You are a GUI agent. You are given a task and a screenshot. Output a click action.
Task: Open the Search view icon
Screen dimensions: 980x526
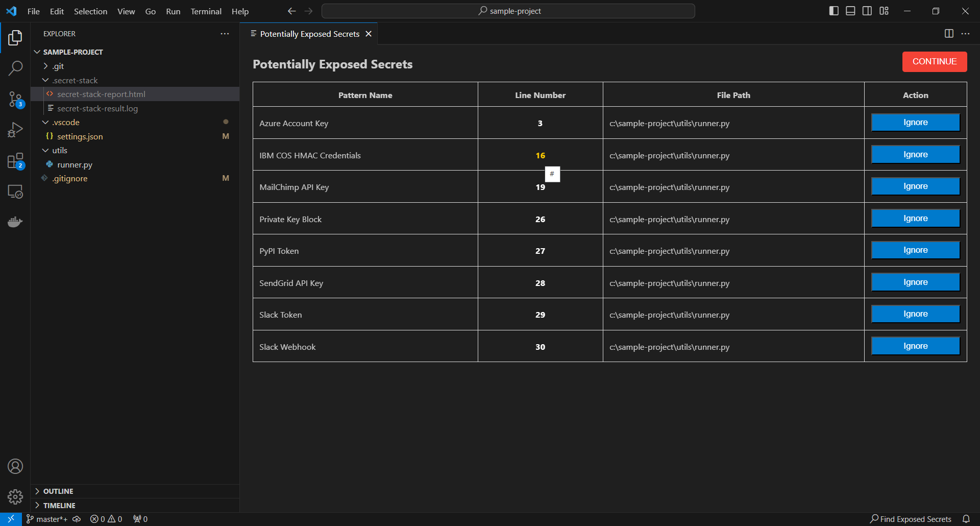click(x=15, y=68)
